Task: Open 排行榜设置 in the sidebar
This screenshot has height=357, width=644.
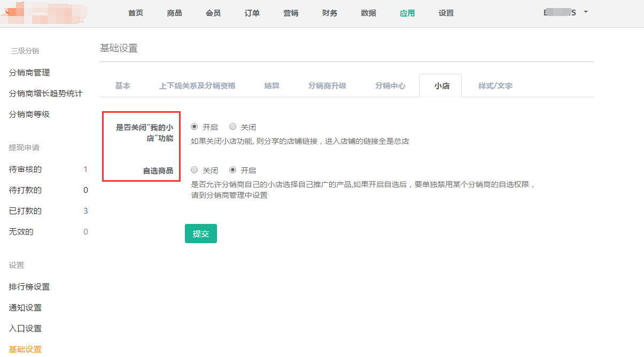Action: (x=29, y=287)
